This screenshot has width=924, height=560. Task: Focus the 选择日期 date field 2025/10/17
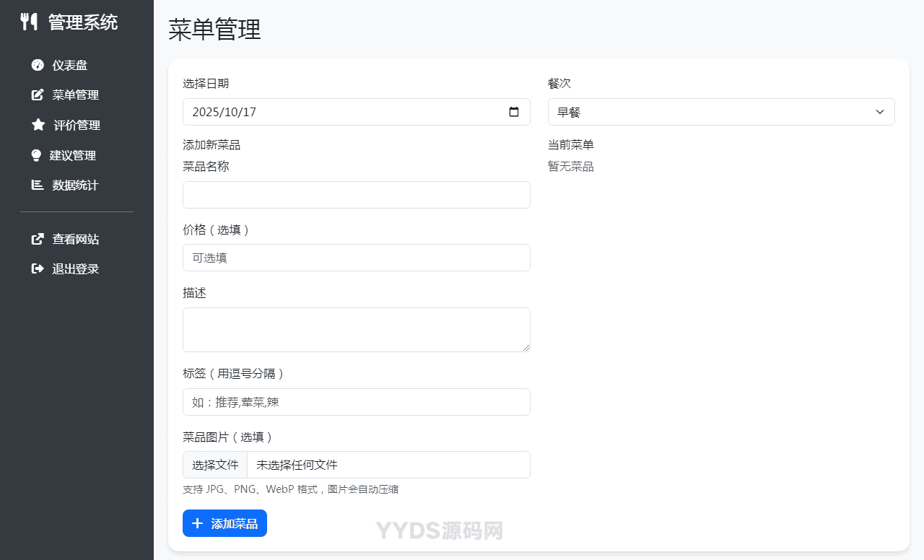coord(357,112)
